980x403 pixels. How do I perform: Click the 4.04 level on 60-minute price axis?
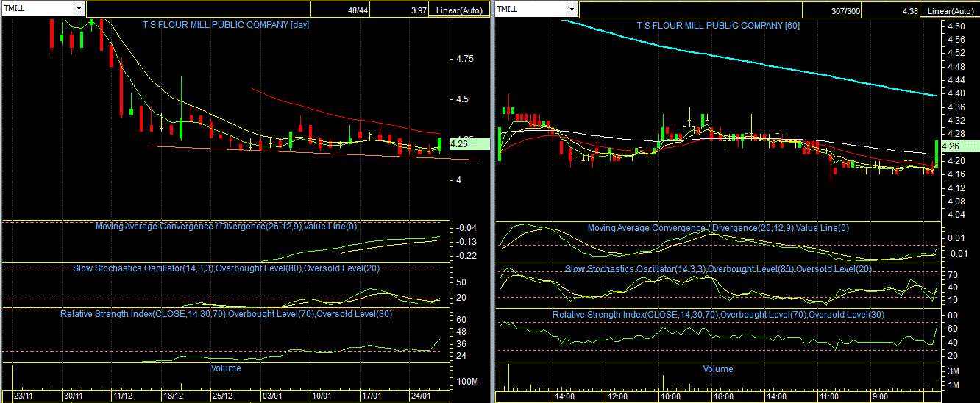coord(956,214)
